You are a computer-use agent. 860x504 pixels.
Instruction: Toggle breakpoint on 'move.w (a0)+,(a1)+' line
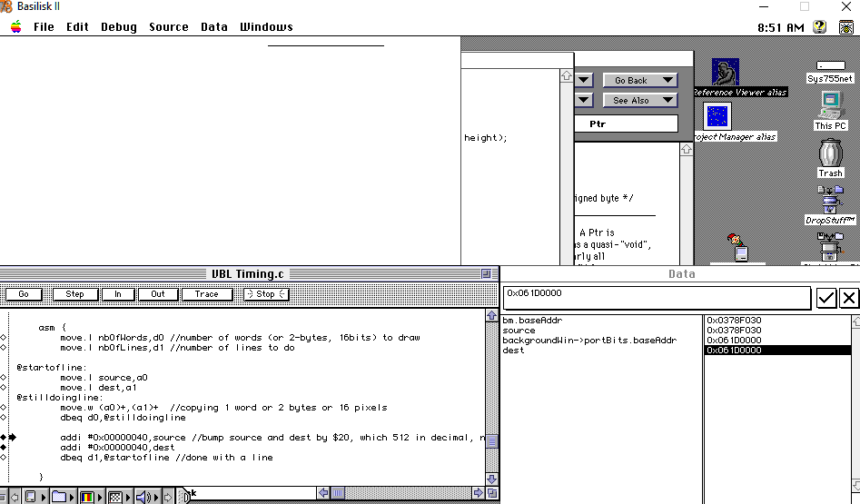[x=4, y=408]
